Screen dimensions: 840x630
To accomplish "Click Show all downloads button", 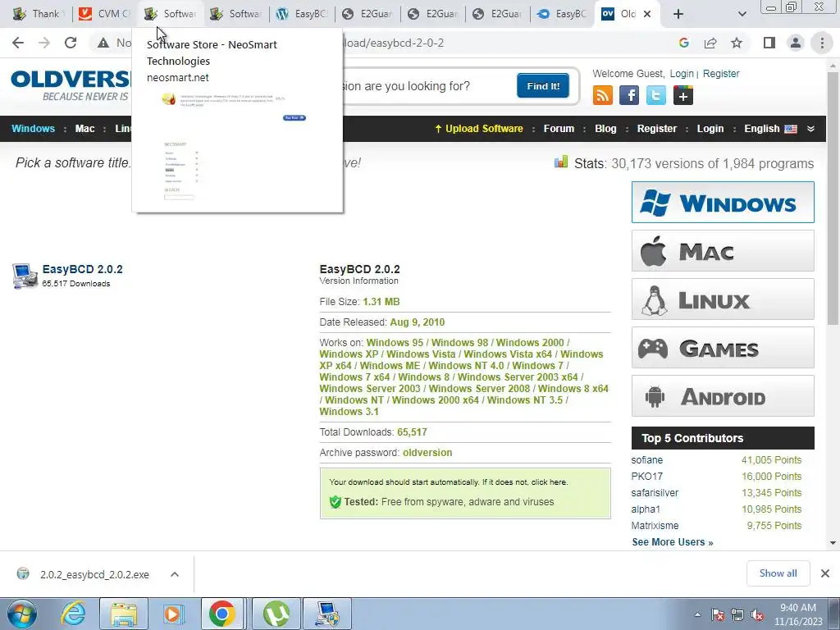I will click(x=778, y=573).
